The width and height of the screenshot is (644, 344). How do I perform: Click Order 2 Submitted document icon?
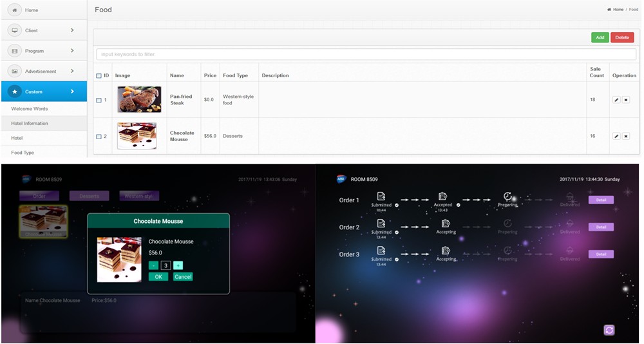381,224
